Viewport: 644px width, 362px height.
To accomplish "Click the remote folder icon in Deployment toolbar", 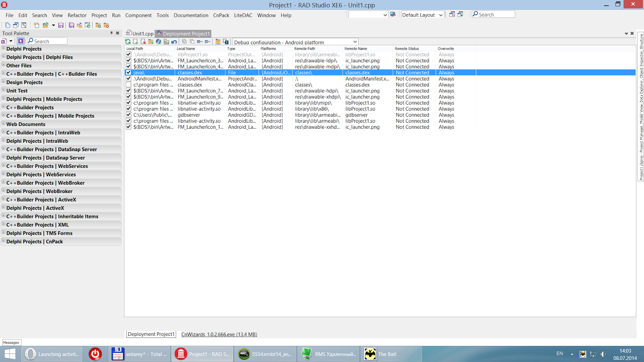I will pyautogui.click(x=218, y=42).
